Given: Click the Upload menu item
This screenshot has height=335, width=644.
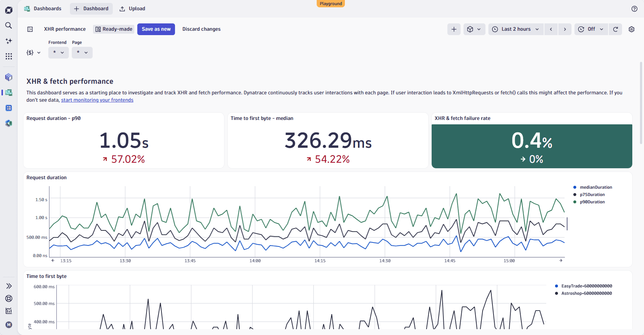Looking at the screenshot, I should (133, 9).
